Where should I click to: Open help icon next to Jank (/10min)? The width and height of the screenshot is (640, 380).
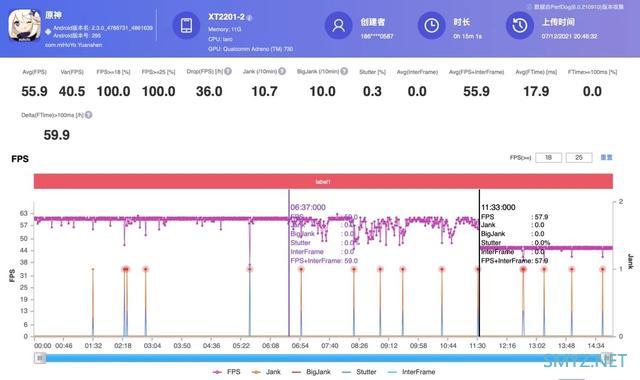click(282, 71)
